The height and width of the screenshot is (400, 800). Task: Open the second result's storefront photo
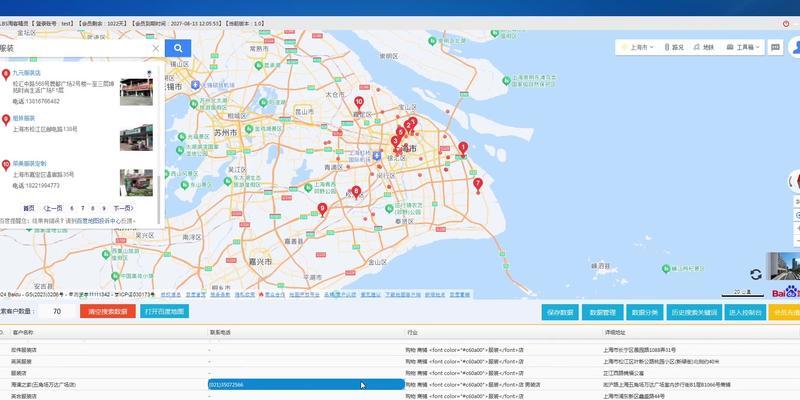(136, 137)
